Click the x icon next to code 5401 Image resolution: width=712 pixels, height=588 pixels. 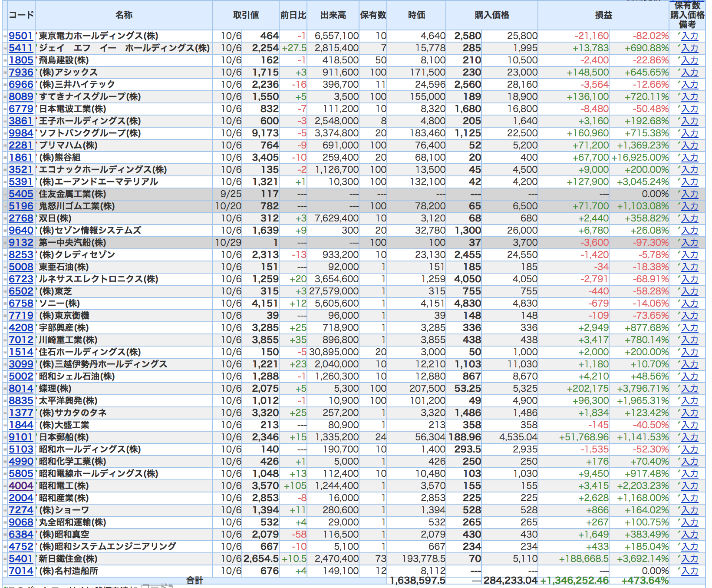pyautogui.click(x=5, y=559)
